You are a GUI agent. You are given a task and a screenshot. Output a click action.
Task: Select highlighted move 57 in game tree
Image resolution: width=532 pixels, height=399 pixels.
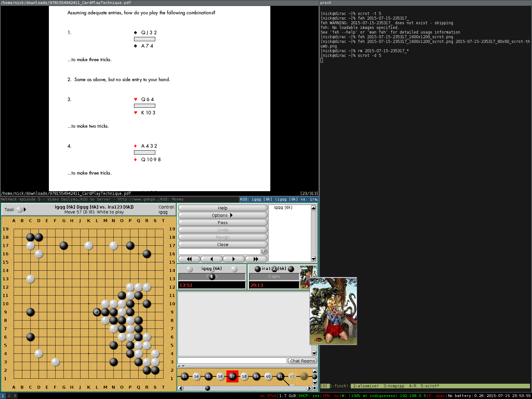(x=232, y=376)
